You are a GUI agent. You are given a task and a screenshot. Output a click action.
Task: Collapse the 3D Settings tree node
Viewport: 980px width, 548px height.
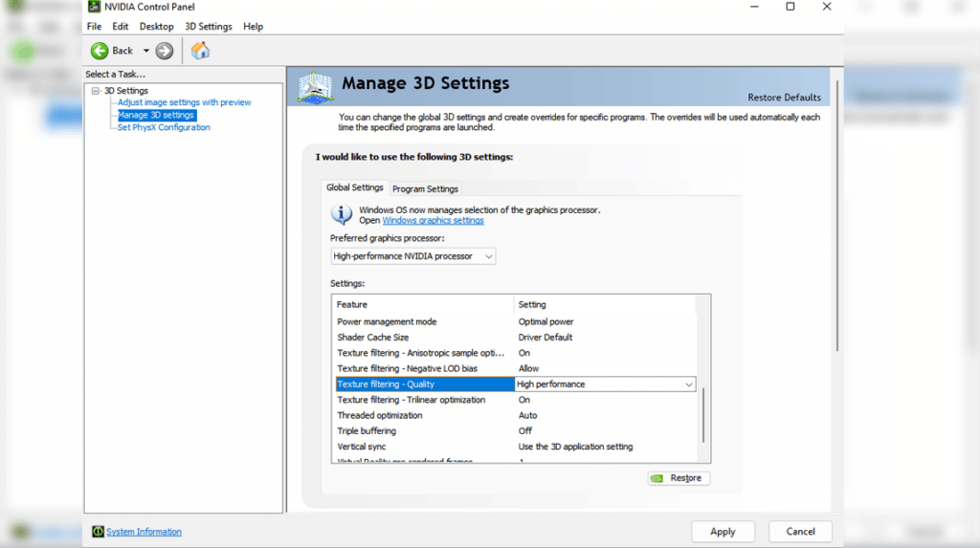[x=96, y=91]
